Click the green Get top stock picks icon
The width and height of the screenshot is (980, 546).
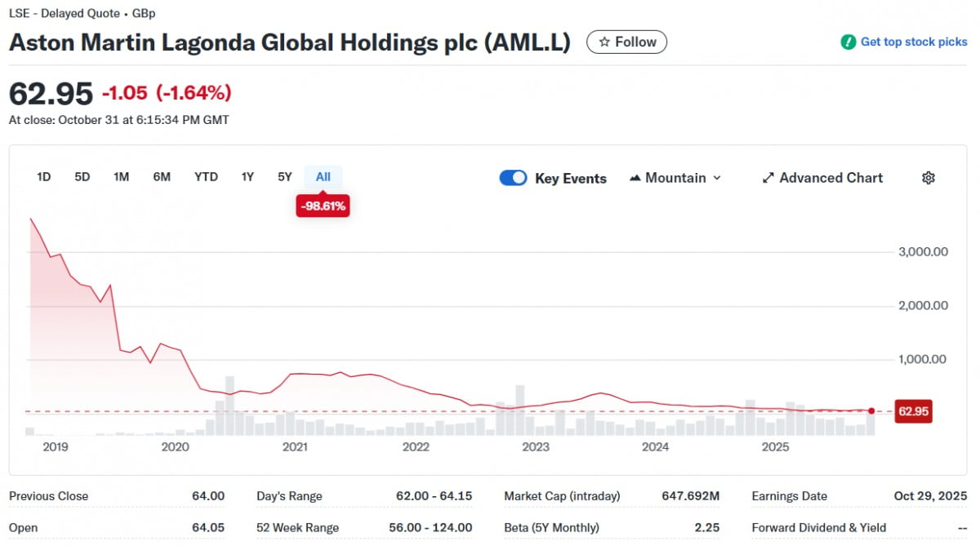coord(849,42)
